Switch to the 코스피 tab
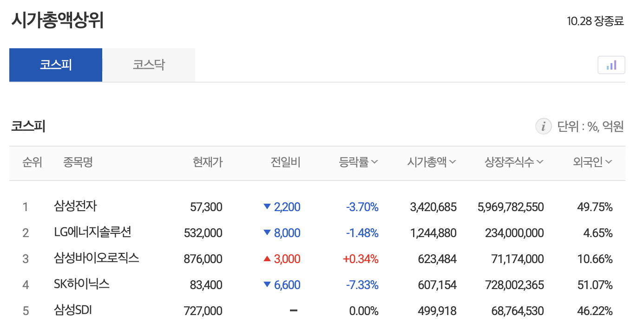 tap(56, 65)
